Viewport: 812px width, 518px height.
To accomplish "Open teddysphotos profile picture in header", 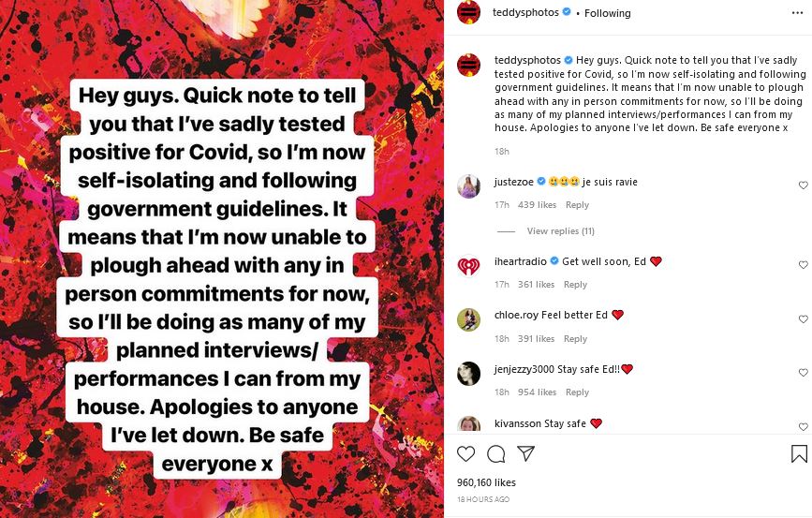I will tap(468, 13).
